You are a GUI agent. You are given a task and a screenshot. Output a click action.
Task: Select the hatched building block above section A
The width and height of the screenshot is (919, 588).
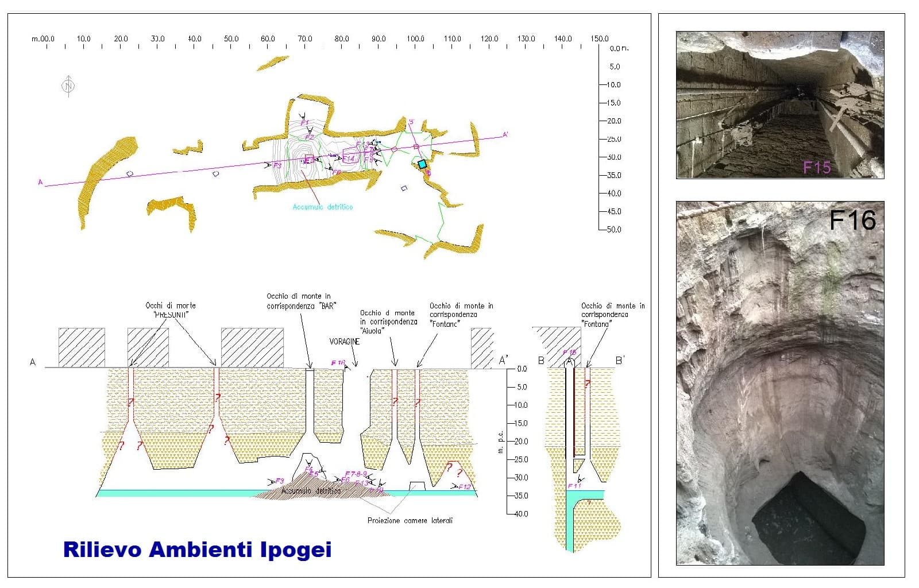point(80,345)
